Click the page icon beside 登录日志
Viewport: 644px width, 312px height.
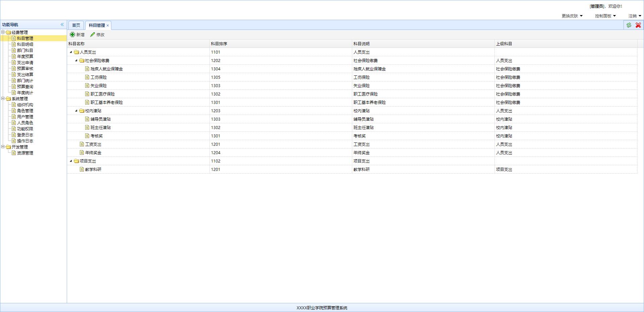pyautogui.click(x=14, y=135)
